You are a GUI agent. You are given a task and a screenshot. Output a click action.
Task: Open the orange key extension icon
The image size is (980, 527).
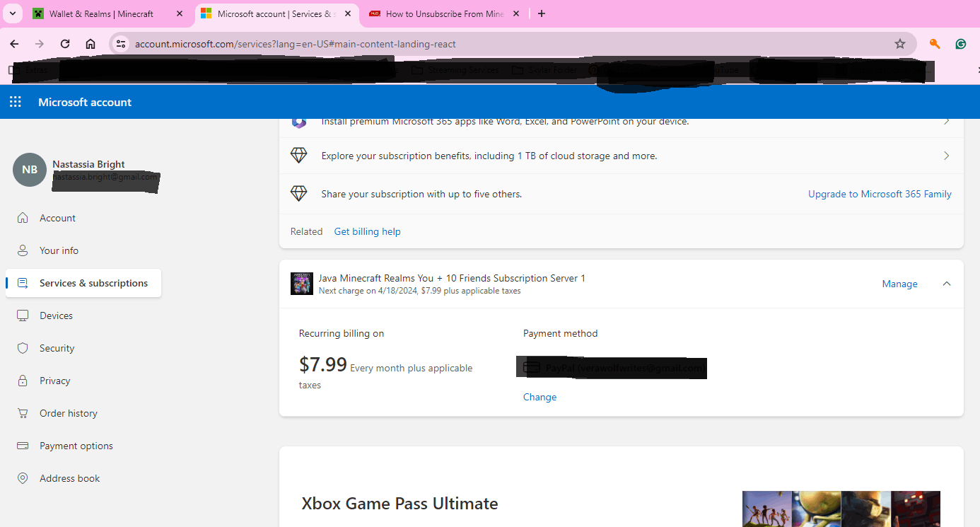point(935,44)
